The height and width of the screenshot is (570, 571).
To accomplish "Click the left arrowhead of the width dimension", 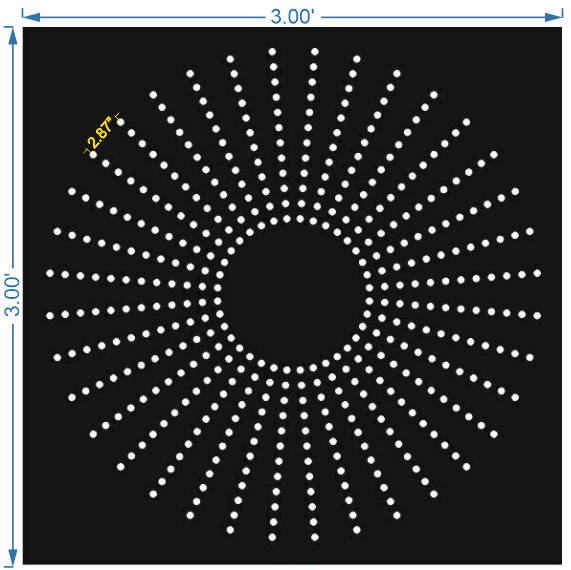I will pyautogui.click(x=31, y=17).
